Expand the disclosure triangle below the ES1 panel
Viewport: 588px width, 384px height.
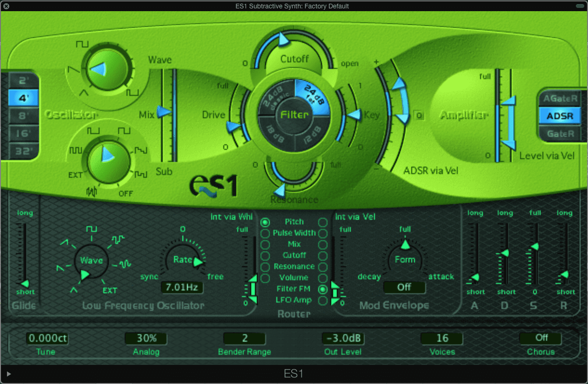tap(8, 373)
